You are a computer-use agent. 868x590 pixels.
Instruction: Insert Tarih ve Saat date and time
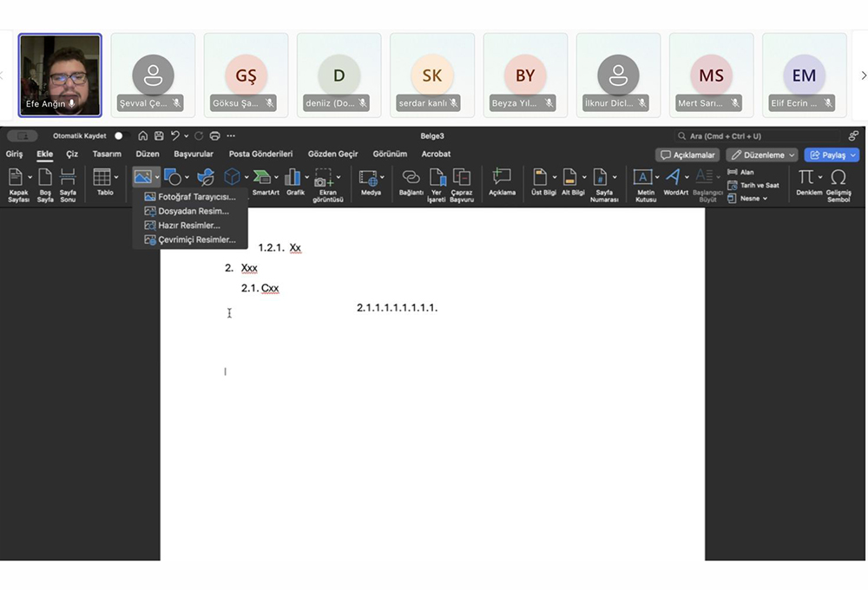[x=753, y=185]
